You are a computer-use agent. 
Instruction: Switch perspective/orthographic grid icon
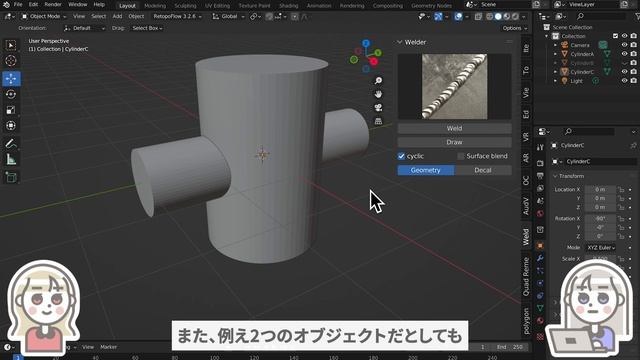pyautogui.click(x=378, y=121)
